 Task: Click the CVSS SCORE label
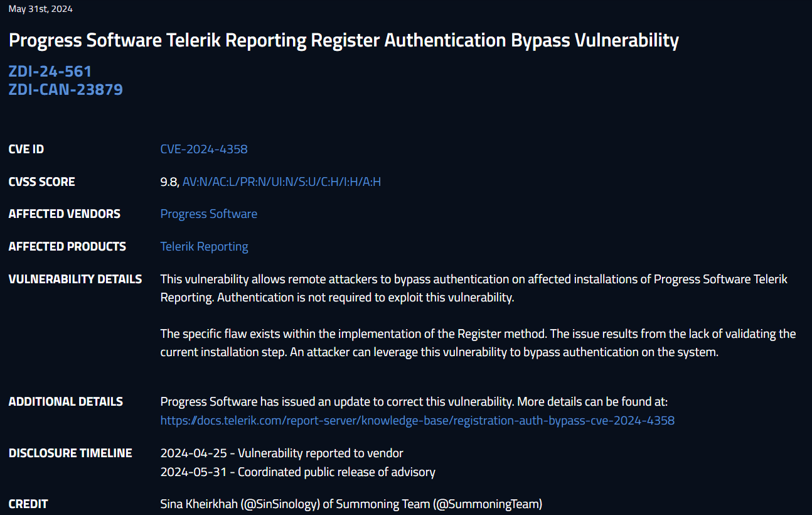41,182
